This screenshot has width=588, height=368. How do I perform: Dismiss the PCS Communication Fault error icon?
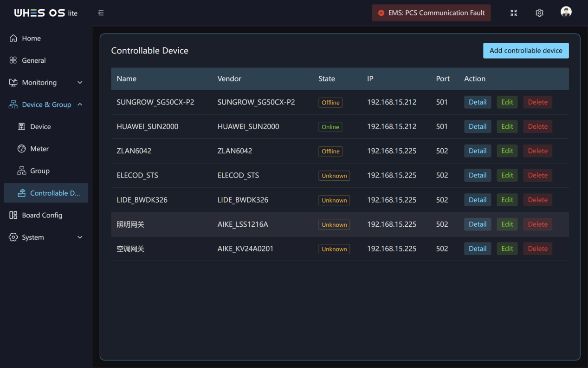click(x=381, y=13)
